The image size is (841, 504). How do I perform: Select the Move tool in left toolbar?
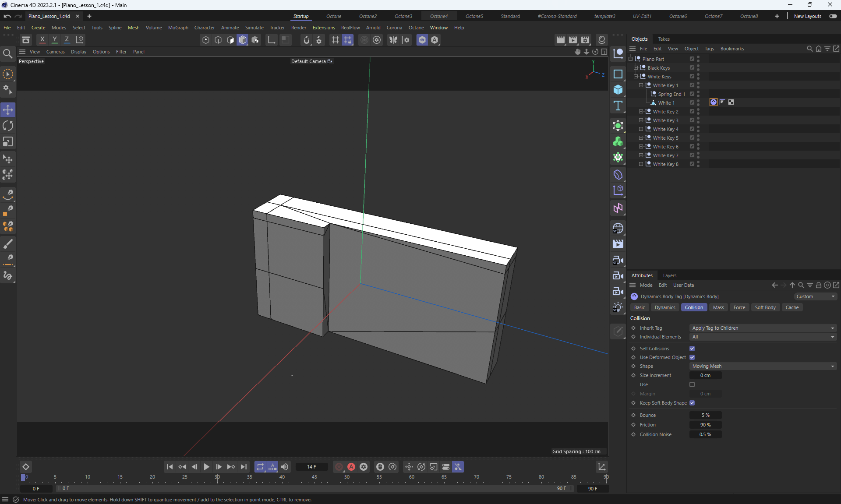pos(8,110)
